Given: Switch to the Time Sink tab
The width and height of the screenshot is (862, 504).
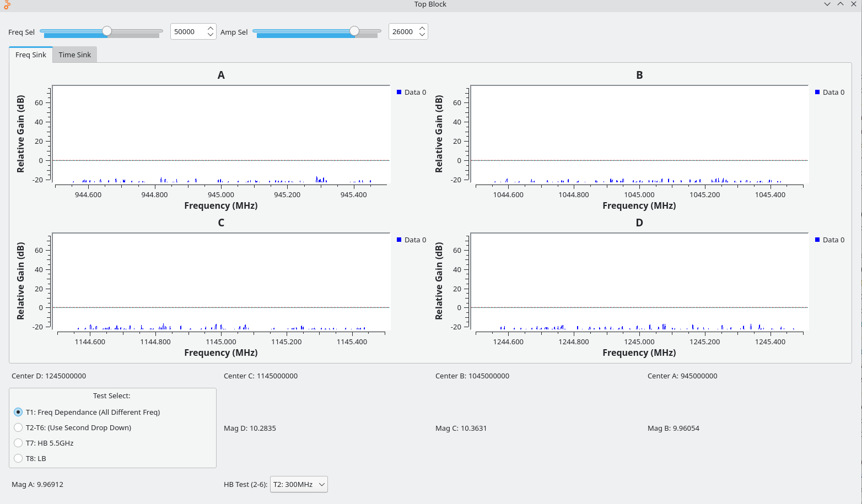Looking at the screenshot, I should pos(75,55).
